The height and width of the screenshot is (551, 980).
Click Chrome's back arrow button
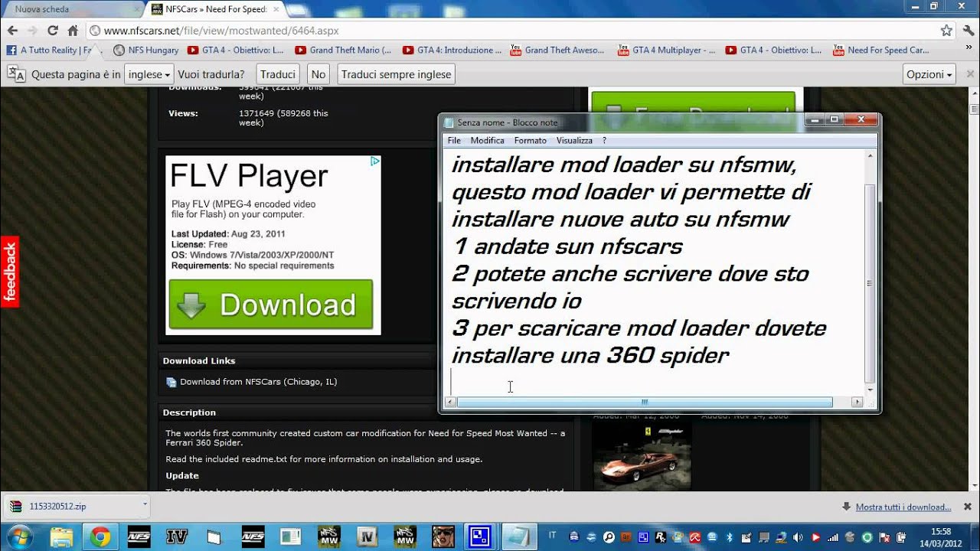click(12, 31)
